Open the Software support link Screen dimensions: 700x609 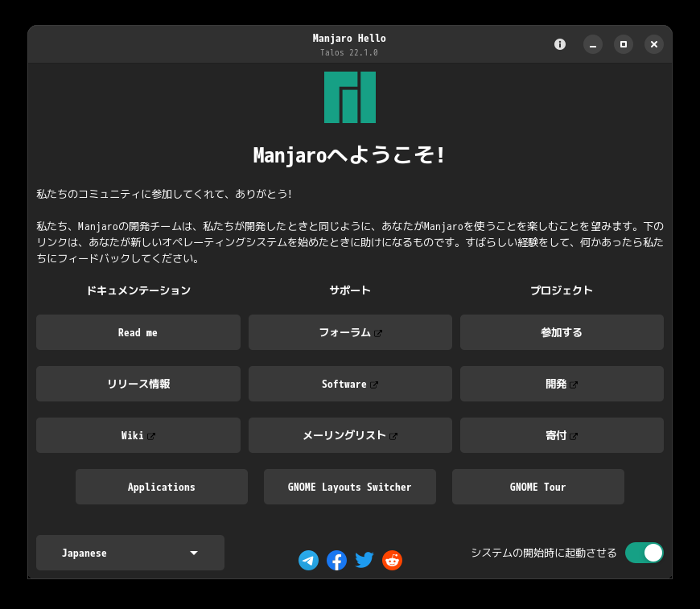(351, 384)
